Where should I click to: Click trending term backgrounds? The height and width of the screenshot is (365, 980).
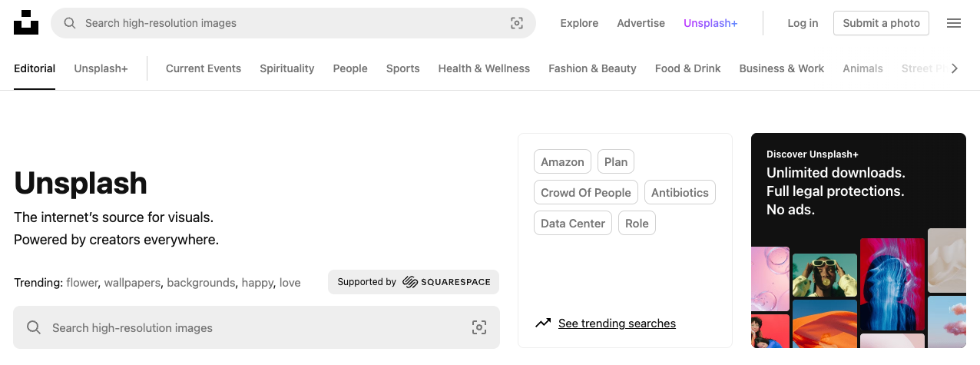tap(201, 283)
